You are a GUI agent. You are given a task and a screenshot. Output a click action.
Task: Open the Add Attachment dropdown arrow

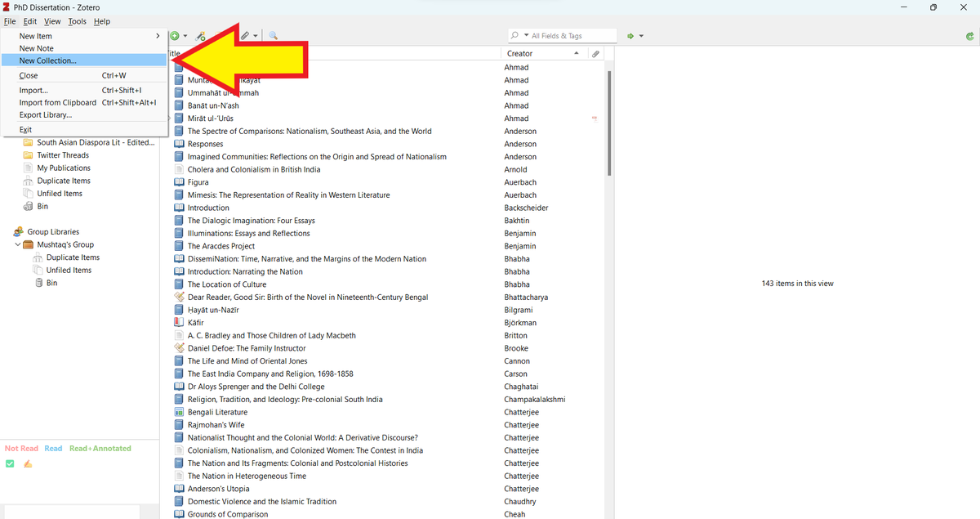(256, 36)
